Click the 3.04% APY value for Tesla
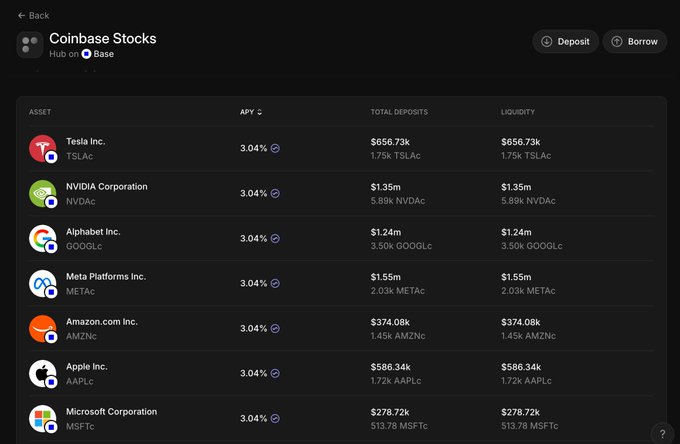The image size is (680, 444). pyautogui.click(x=254, y=148)
